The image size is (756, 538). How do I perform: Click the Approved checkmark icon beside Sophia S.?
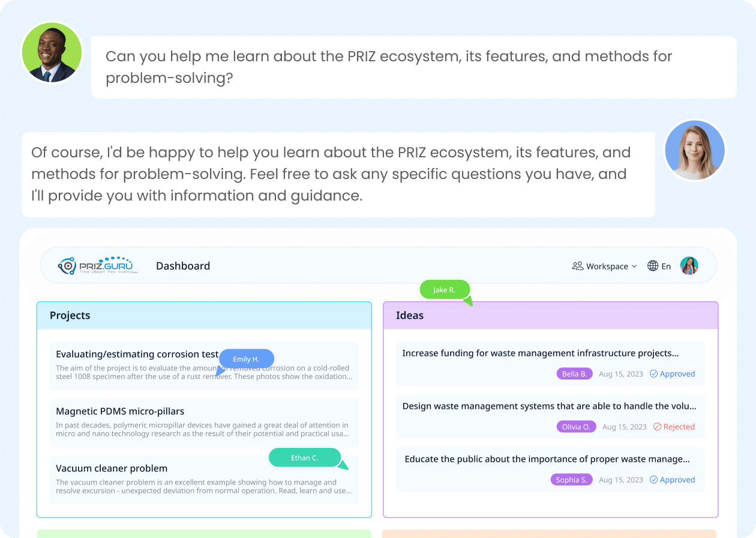click(654, 480)
